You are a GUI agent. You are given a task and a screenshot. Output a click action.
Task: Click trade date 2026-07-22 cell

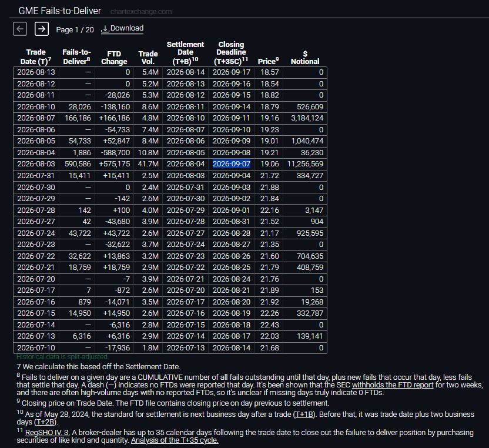tap(36, 256)
